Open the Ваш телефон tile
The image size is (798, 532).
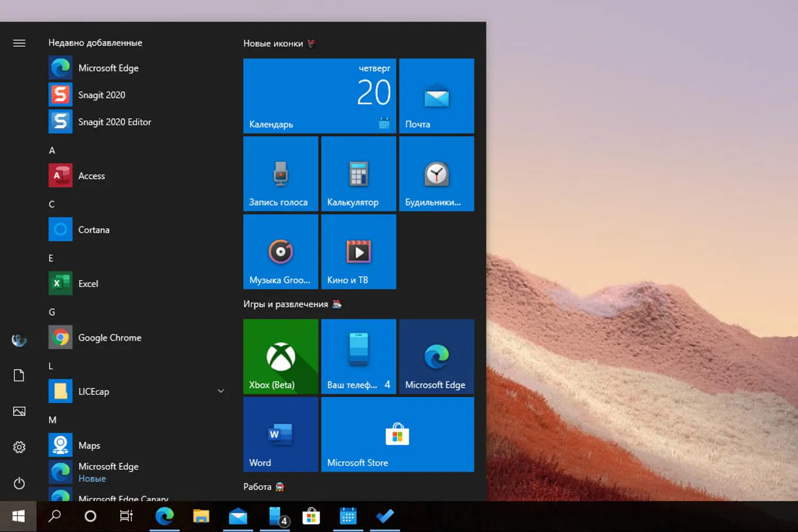coord(358,356)
